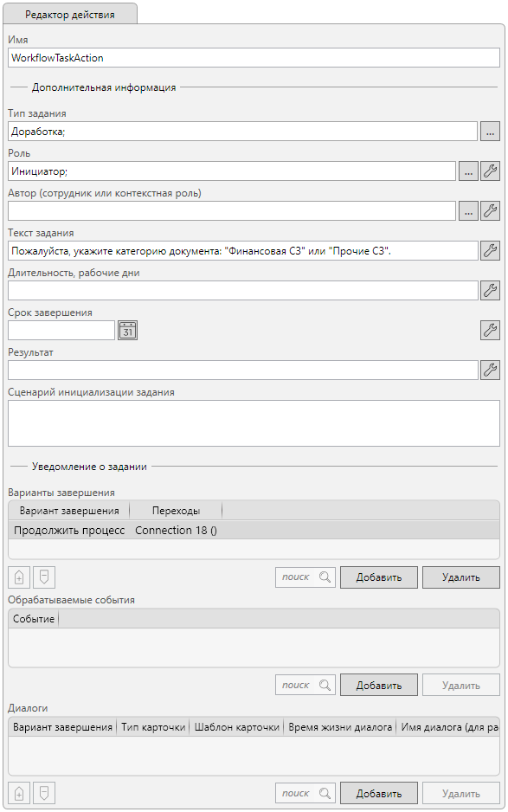
Task: Click wrench icon for Срок завершения row
Action: pyautogui.click(x=490, y=331)
